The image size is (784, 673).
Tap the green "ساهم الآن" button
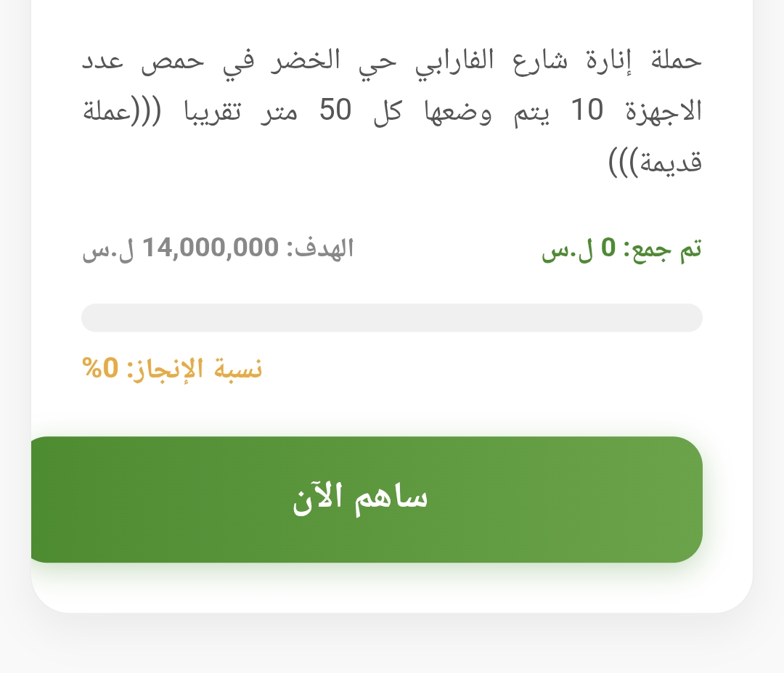pos(367,499)
